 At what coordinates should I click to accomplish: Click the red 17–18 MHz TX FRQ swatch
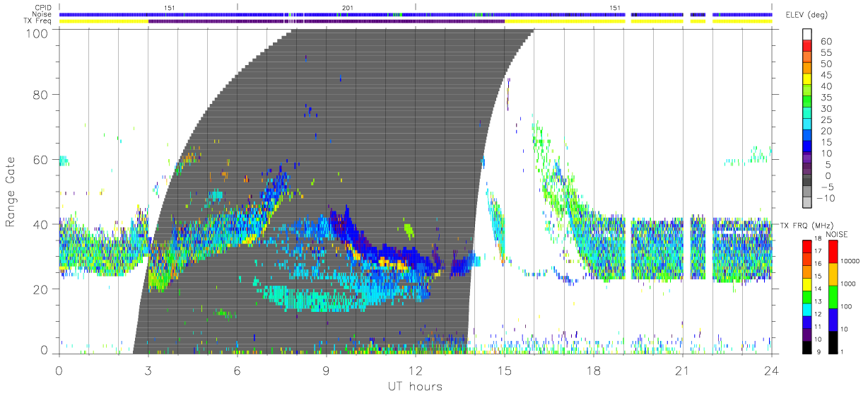tap(808, 247)
